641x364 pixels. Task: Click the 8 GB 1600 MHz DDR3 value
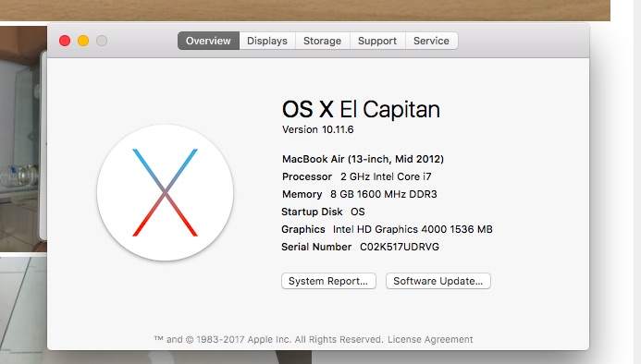pos(384,194)
